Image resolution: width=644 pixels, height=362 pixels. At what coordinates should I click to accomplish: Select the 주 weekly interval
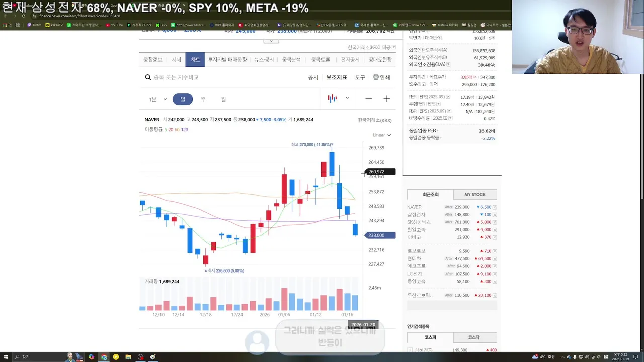tap(203, 99)
